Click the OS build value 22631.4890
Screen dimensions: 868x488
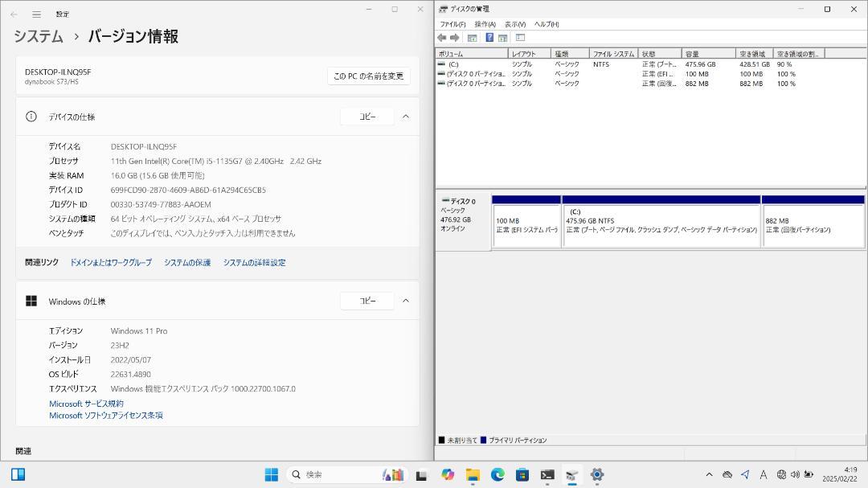tap(131, 375)
